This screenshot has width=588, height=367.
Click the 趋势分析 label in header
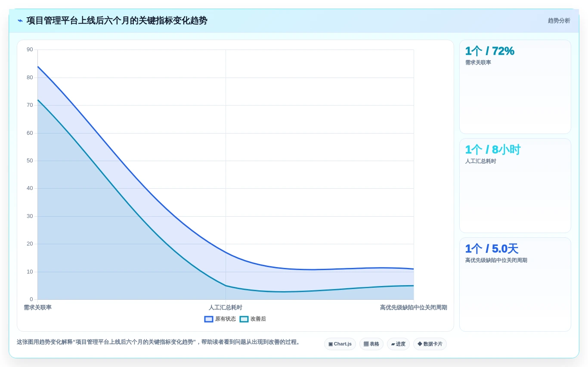coord(559,21)
